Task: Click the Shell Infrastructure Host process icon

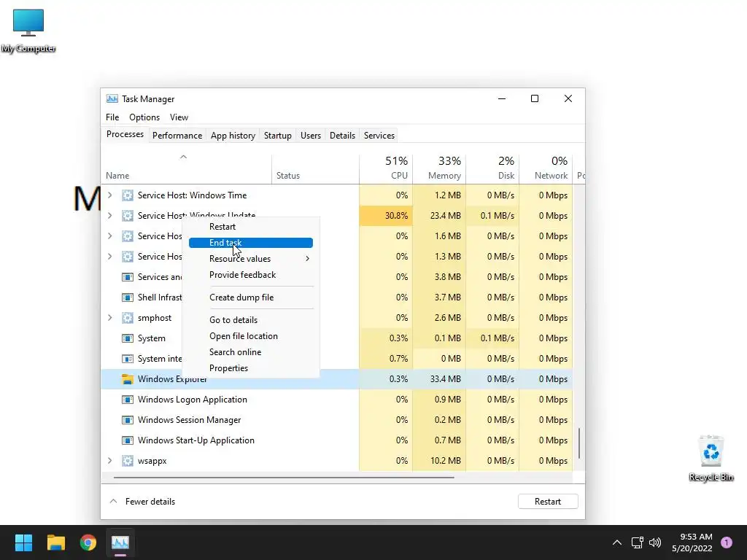Action: (x=127, y=297)
